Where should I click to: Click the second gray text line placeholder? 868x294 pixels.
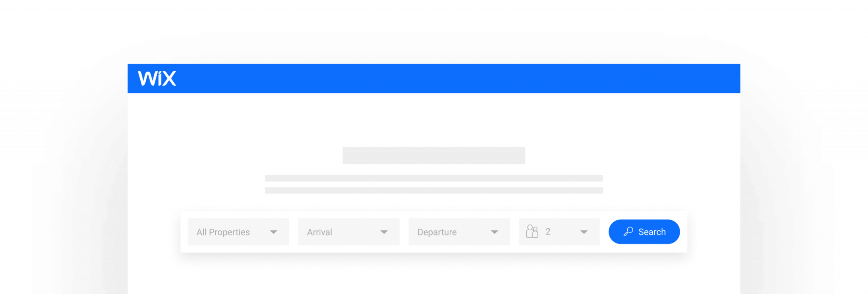pyautogui.click(x=434, y=190)
